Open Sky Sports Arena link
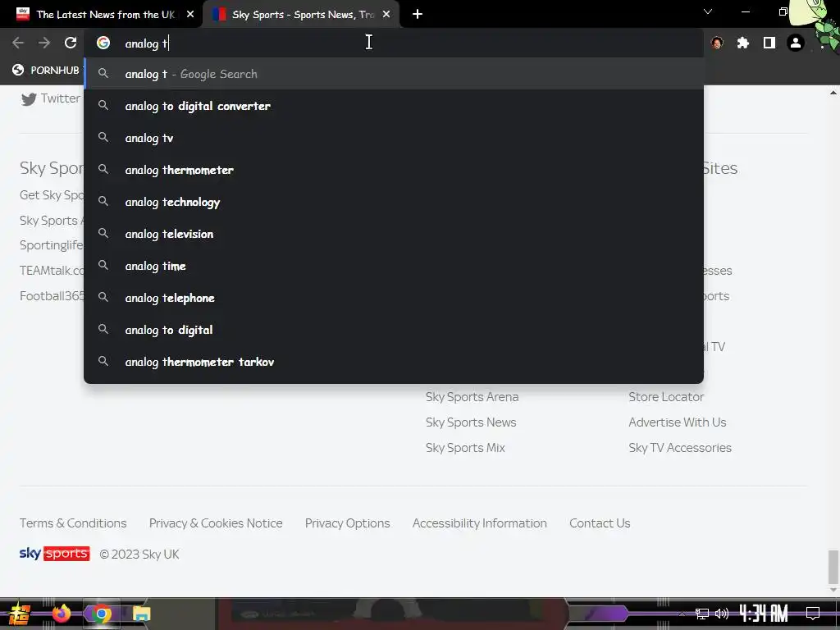This screenshot has width=840, height=630. [x=472, y=397]
